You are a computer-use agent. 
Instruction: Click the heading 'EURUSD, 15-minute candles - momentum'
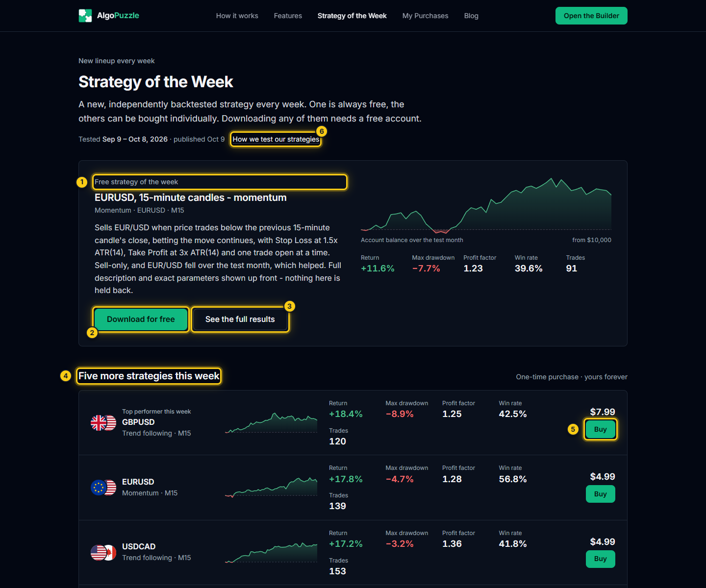191,197
